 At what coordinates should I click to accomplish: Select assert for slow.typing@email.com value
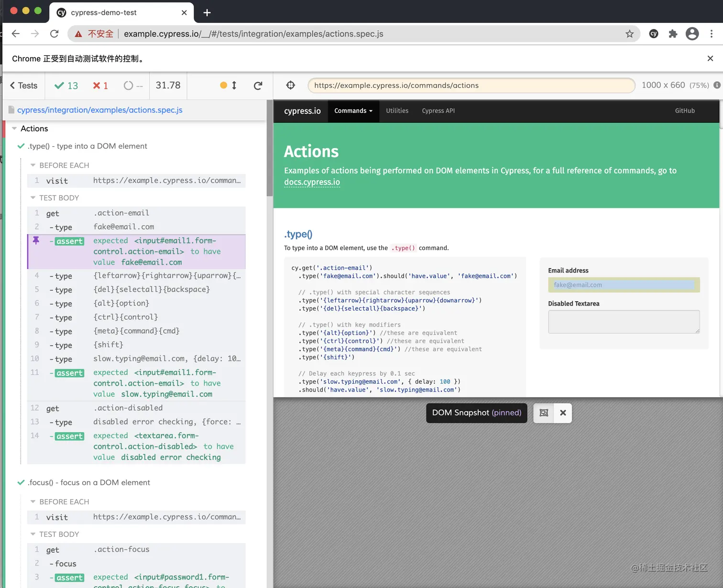pos(136,383)
